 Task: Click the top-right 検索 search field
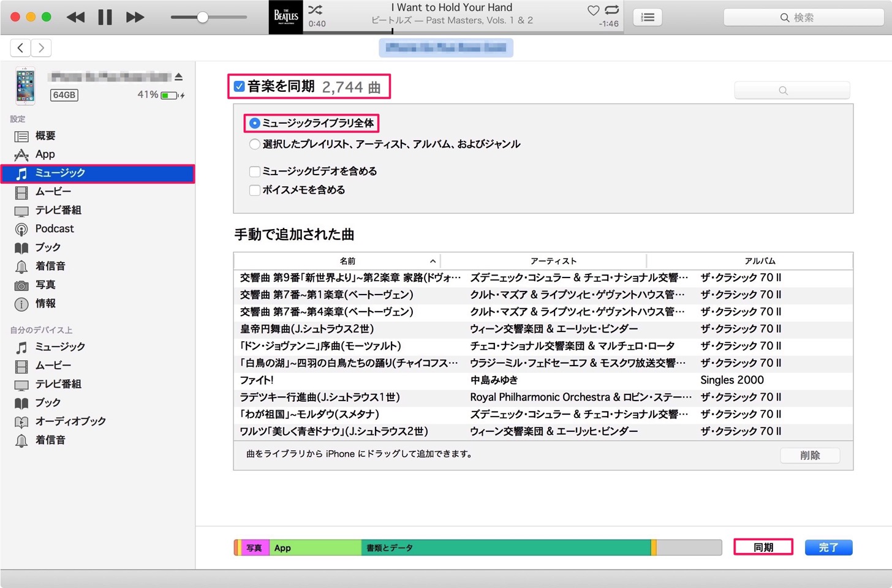coord(804,18)
